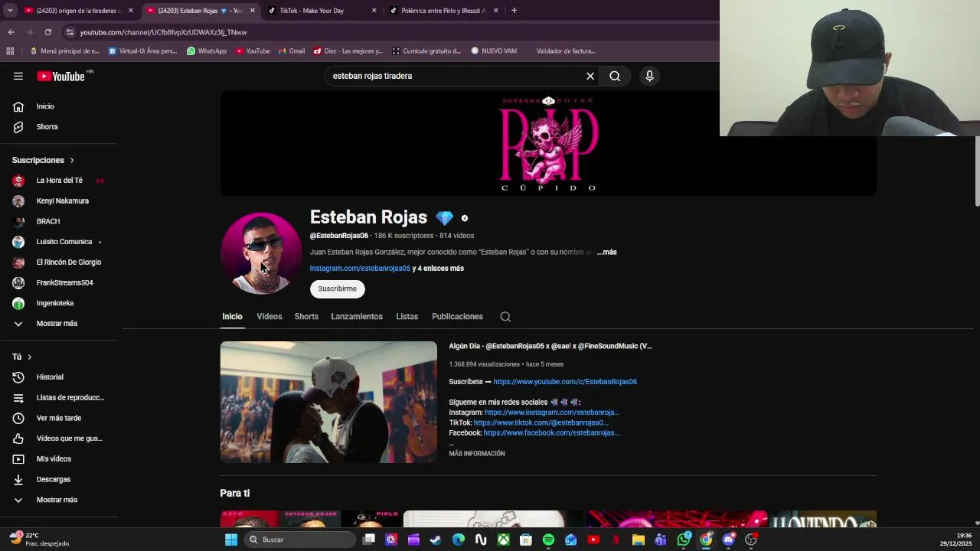Click the YouTube logo
Viewport: 980px width, 551px height.
[61, 76]
